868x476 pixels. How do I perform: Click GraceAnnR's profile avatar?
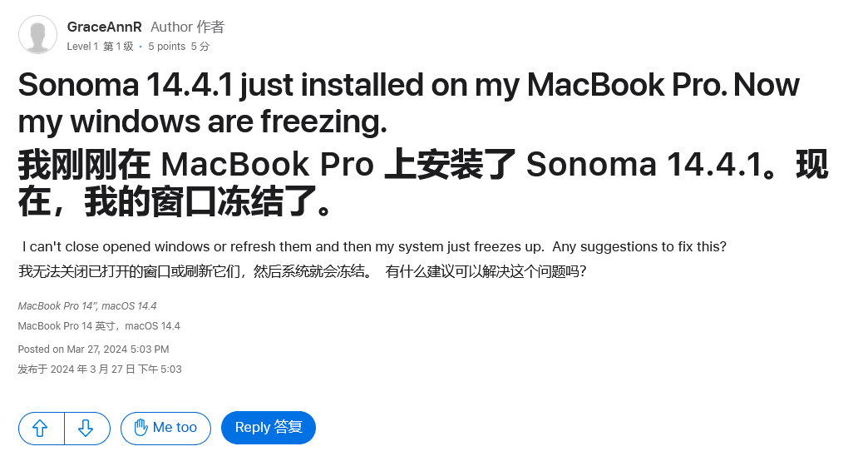(x=37, y=35)
